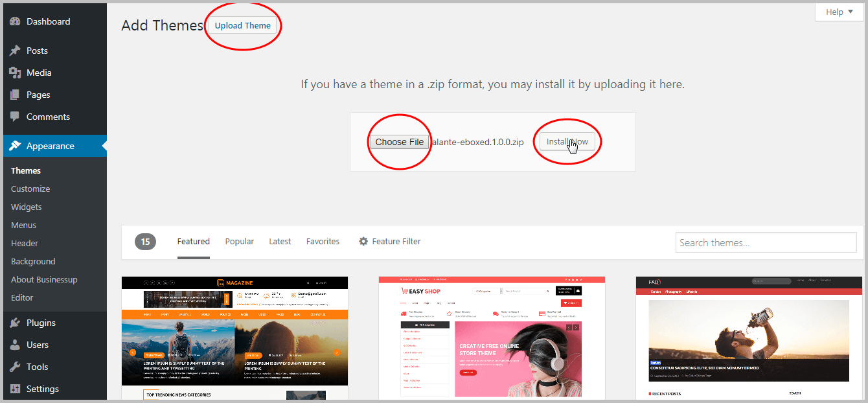Click the Comments speech bubble icon
The width and height of the screenshot is (868, 403).
15,117
